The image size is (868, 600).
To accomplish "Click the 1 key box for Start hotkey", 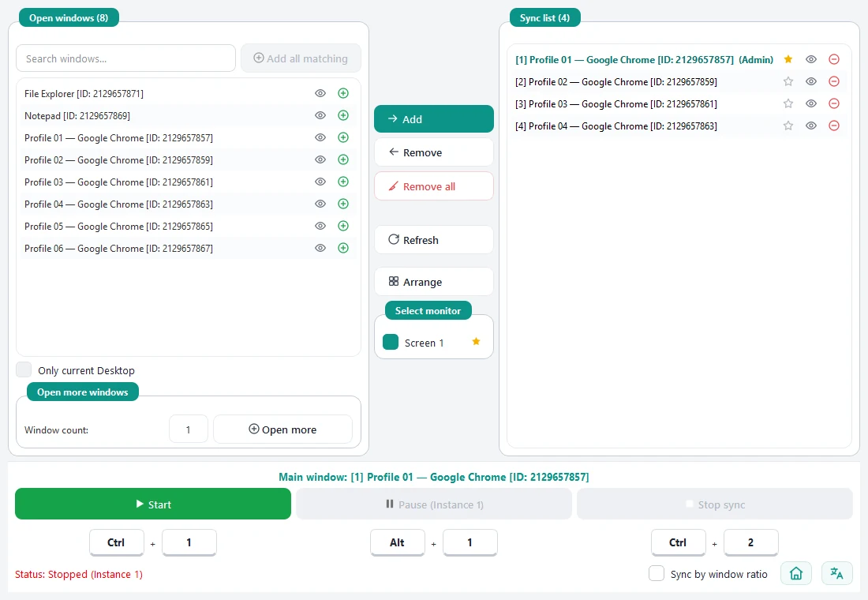I will pos(189,542).
